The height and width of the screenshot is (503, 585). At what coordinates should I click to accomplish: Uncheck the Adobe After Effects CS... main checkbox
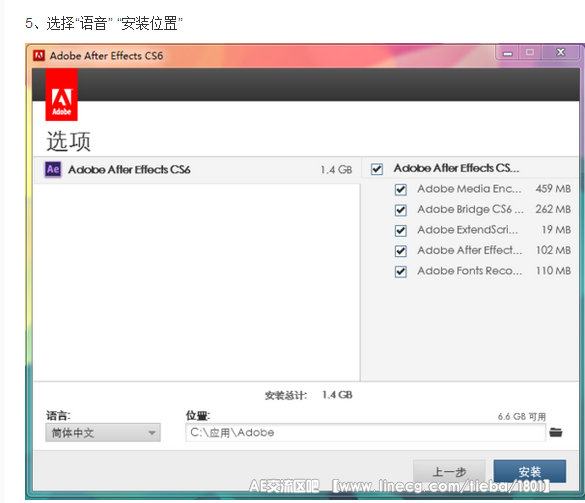(x=377, y=169)
